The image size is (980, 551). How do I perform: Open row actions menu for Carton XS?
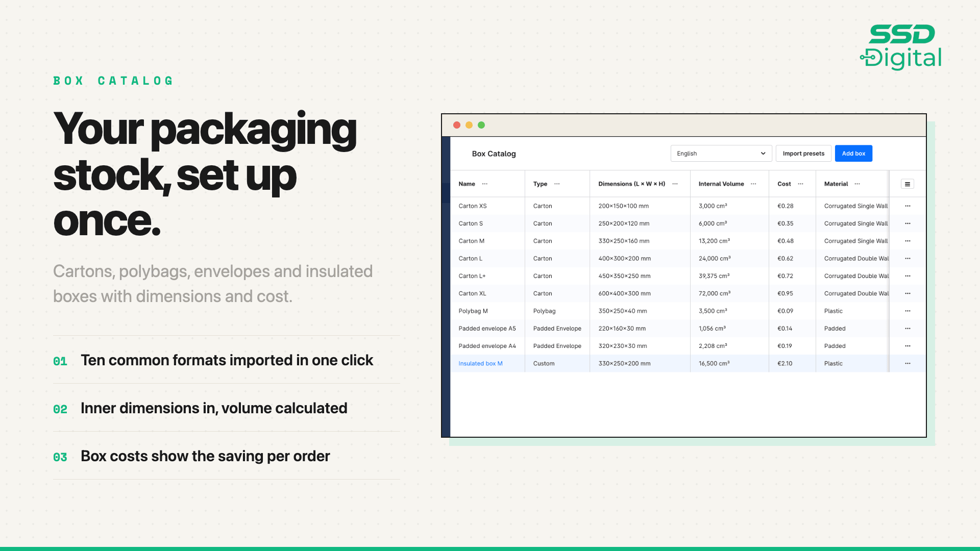pos(908,206)
